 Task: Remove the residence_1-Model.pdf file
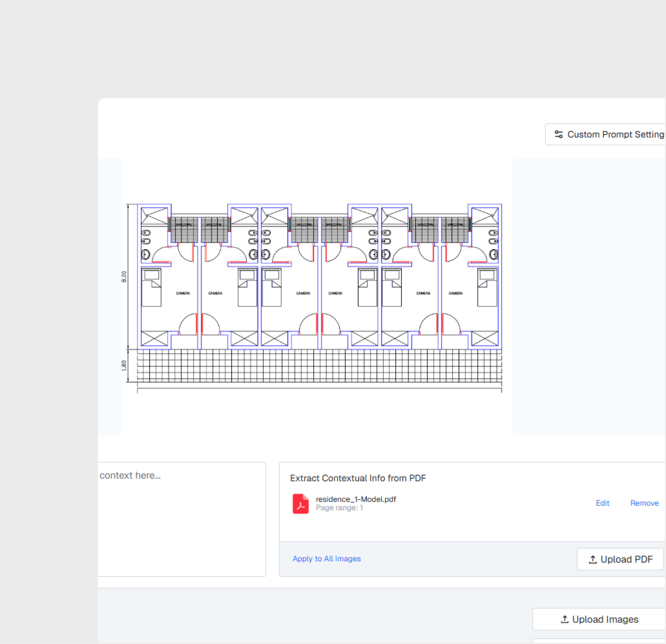tap(644, 503)
